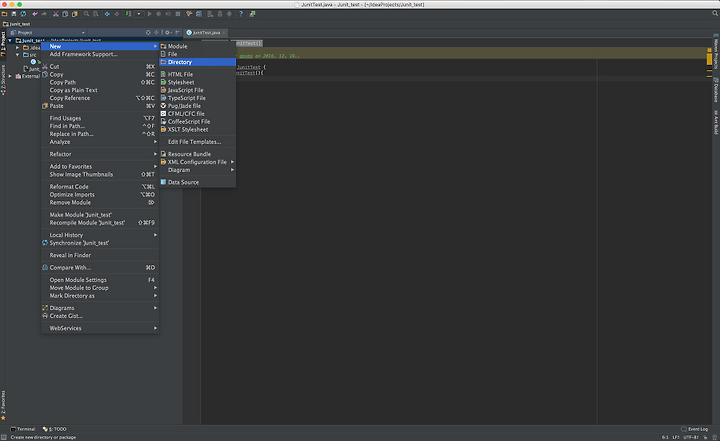Screen dimensions: 720x441
Task: Open the TODO tool window button
Action: click(x=55, y=429)
